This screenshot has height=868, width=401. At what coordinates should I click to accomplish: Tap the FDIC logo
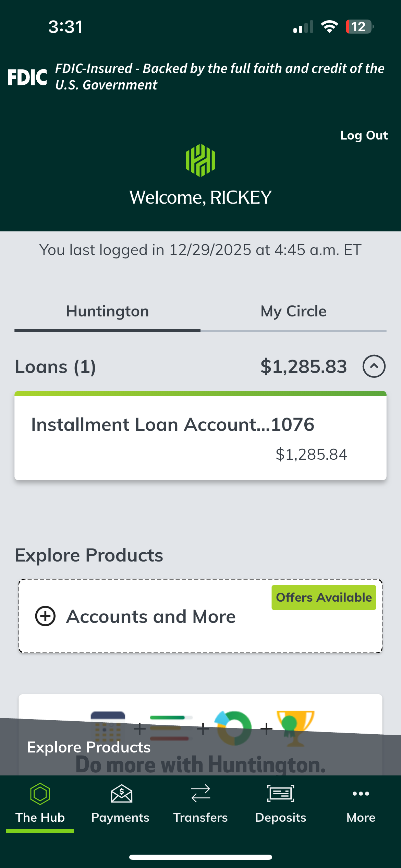[x=27, y=77]
